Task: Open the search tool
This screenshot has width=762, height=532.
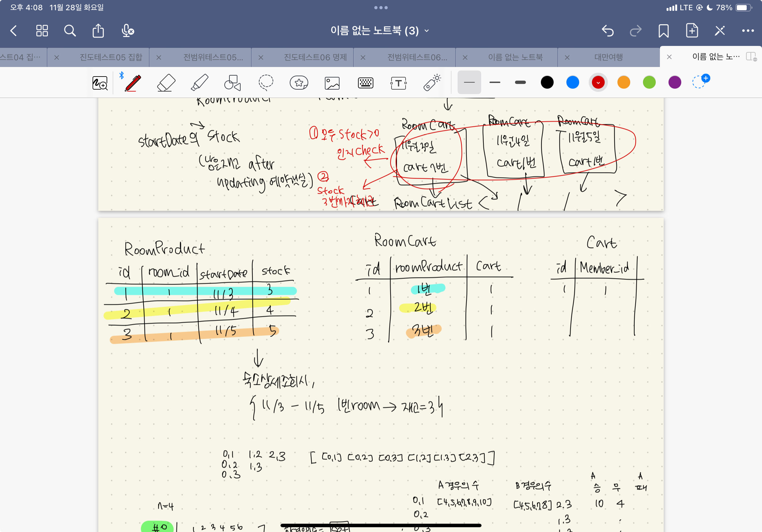Action: pyautogui.click(x=70, y=31)
